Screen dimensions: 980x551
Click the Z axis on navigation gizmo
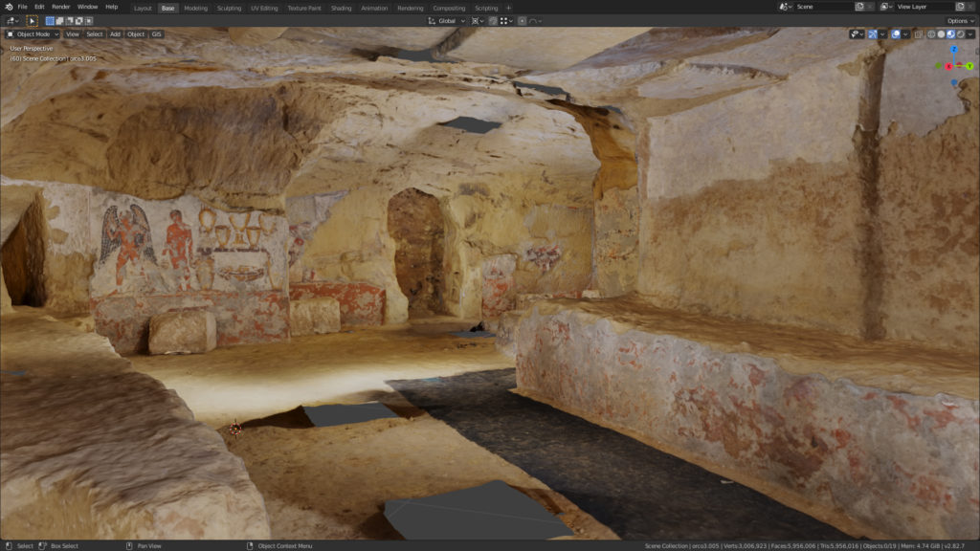click(954, 50)
